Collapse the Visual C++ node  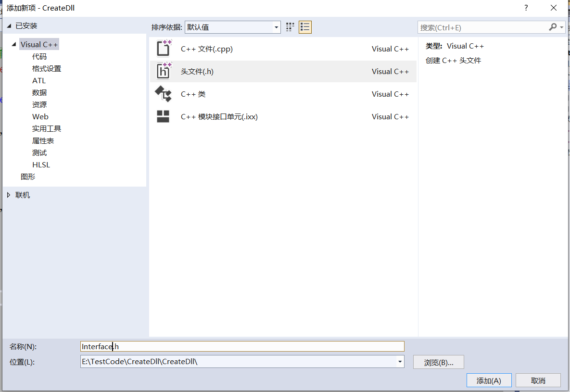13,44
